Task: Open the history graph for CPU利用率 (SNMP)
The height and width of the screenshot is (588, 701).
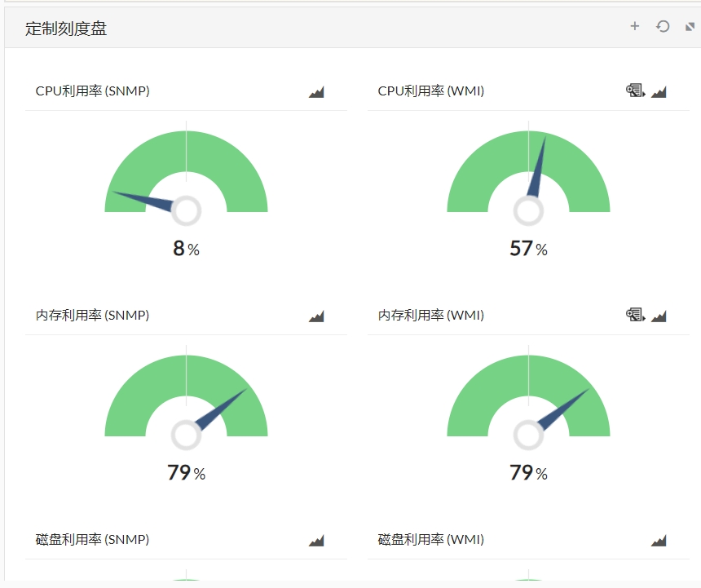Action: coord(317,91)
